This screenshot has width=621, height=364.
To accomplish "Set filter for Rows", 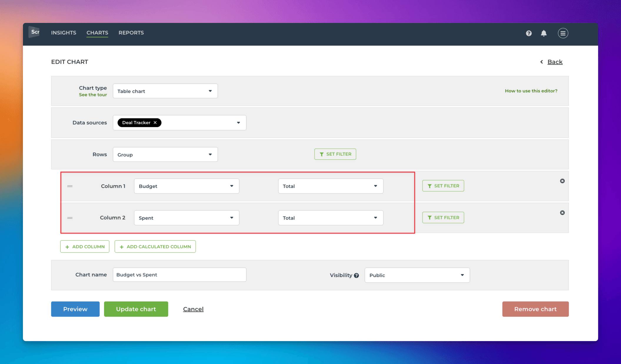I will click(335, 154).
